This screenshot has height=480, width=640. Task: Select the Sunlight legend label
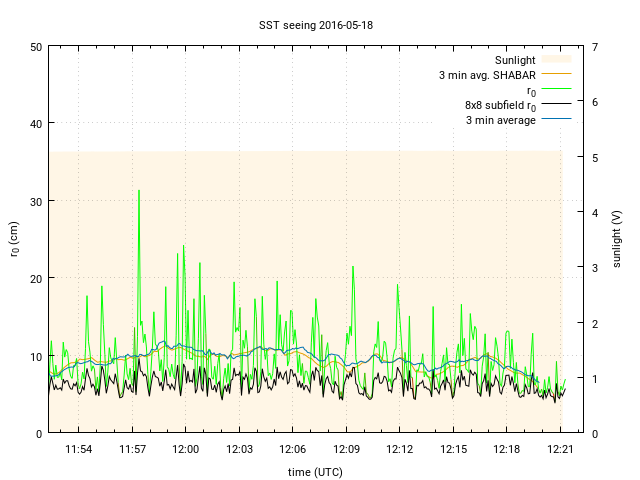515,60
